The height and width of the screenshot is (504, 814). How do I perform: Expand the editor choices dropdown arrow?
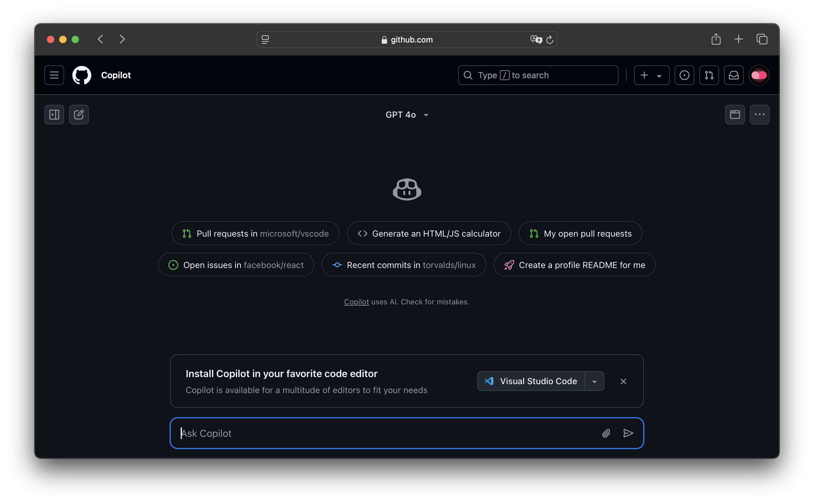[594, 381]
